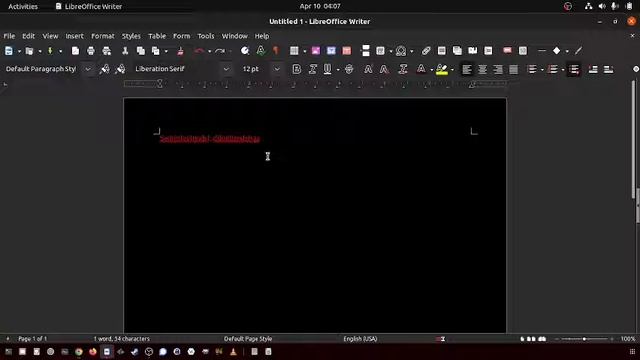Open the Styles menu

point(131,36)
